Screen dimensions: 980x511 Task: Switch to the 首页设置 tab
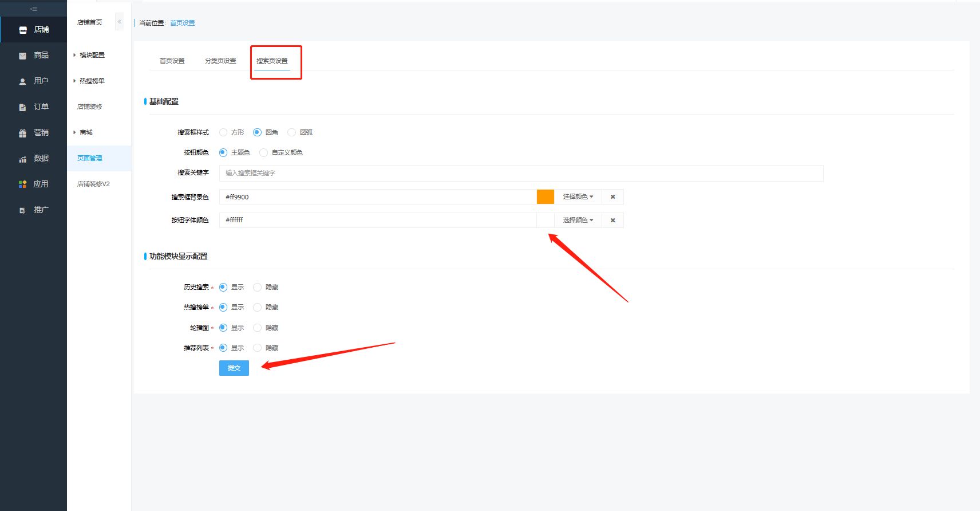(x=172, y=61)
